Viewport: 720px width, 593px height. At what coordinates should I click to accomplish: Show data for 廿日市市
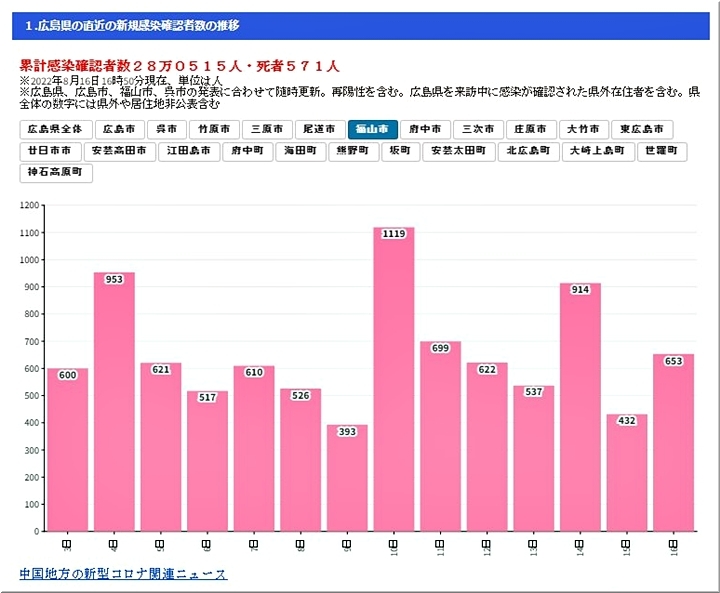point(48,151)
